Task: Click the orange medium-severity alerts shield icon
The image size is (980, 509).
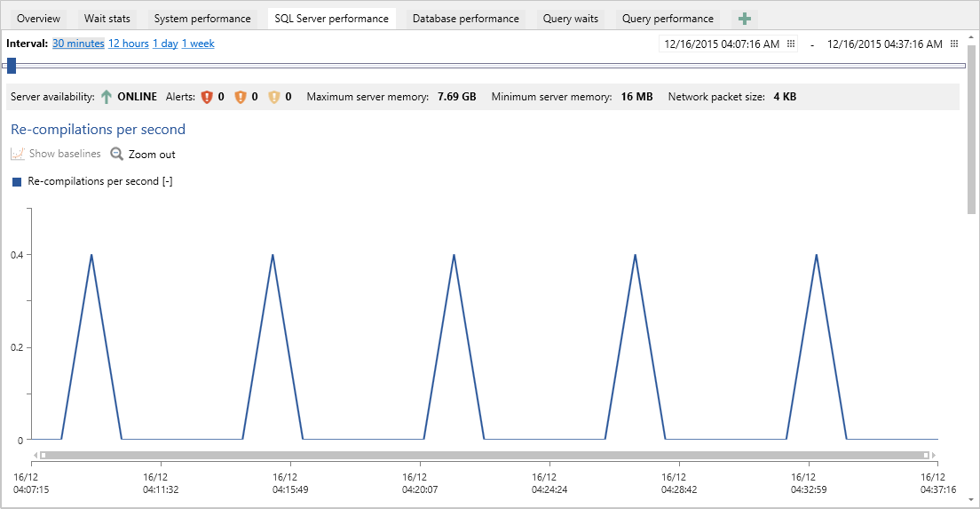Action: click(x=240, y=97)
